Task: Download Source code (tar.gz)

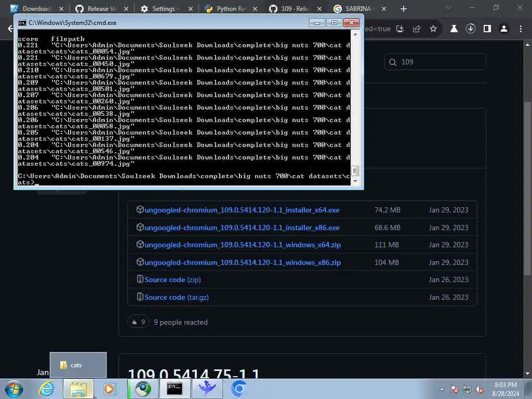Action: [177, 297]
